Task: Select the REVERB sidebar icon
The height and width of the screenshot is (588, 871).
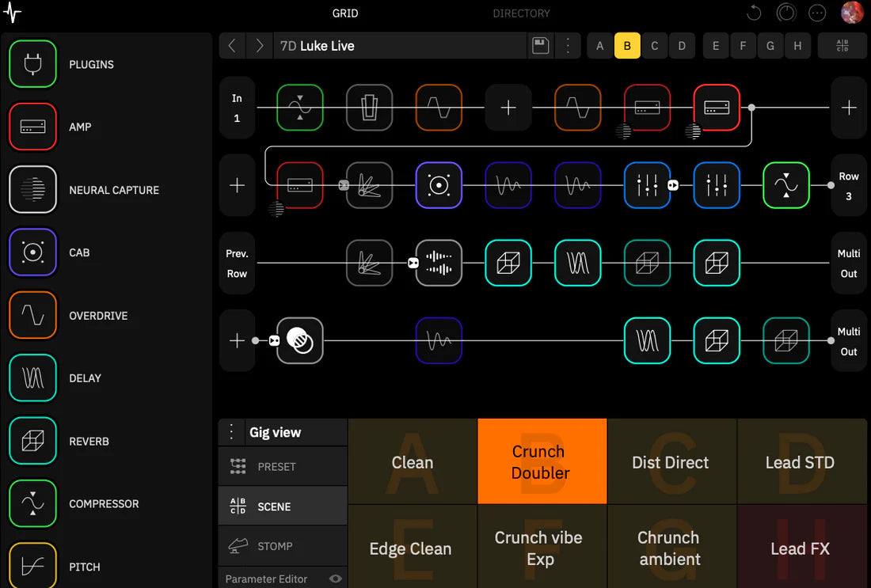Action: tap(32, 441)
